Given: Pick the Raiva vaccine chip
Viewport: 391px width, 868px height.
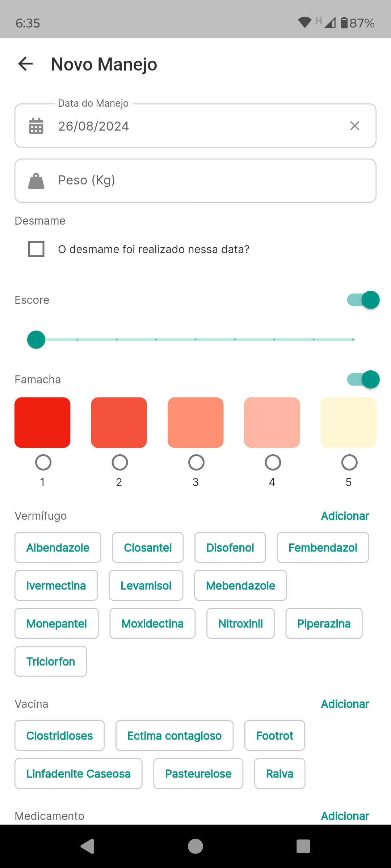Looking at the screenshot, I should coord(279,774).
